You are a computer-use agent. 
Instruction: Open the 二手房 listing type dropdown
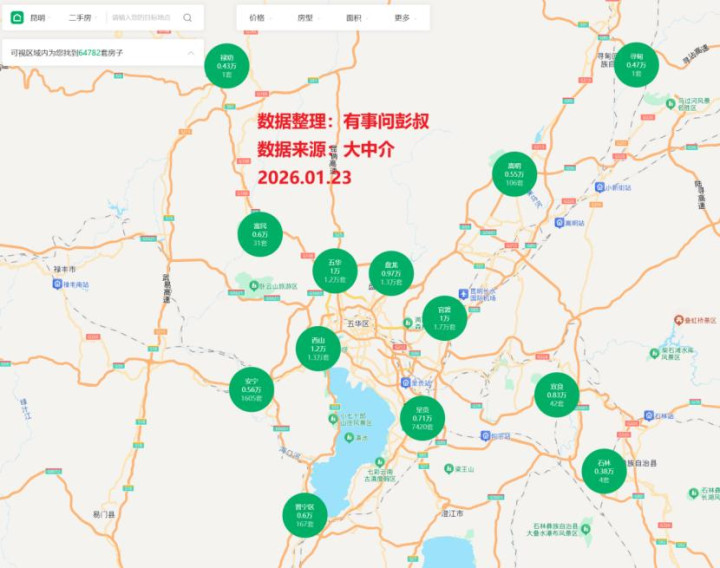pos(82,17)
